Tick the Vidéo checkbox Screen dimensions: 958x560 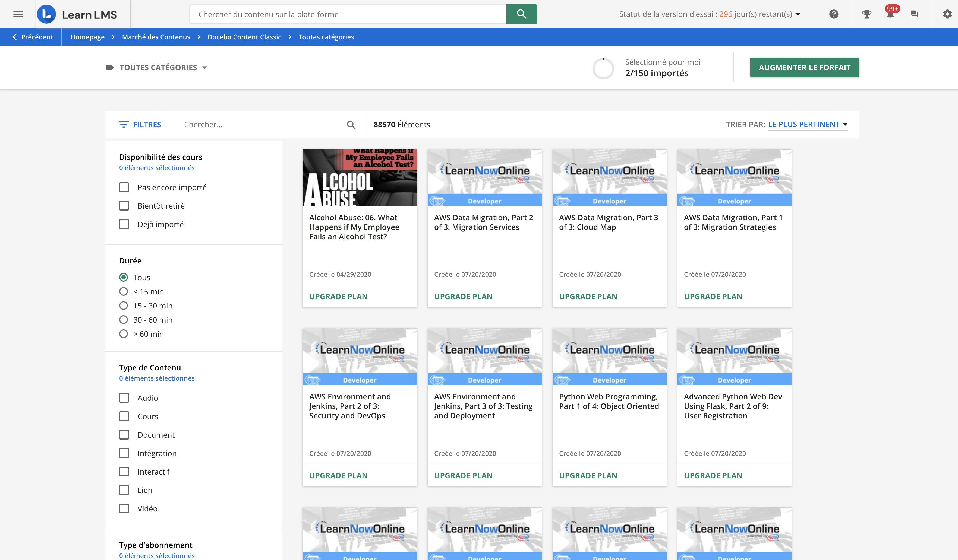click(124, 508)
